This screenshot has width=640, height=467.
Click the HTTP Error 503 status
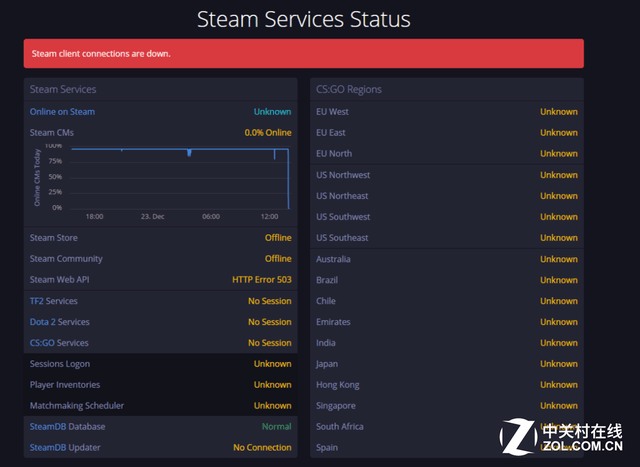click(x=262, y=280)
